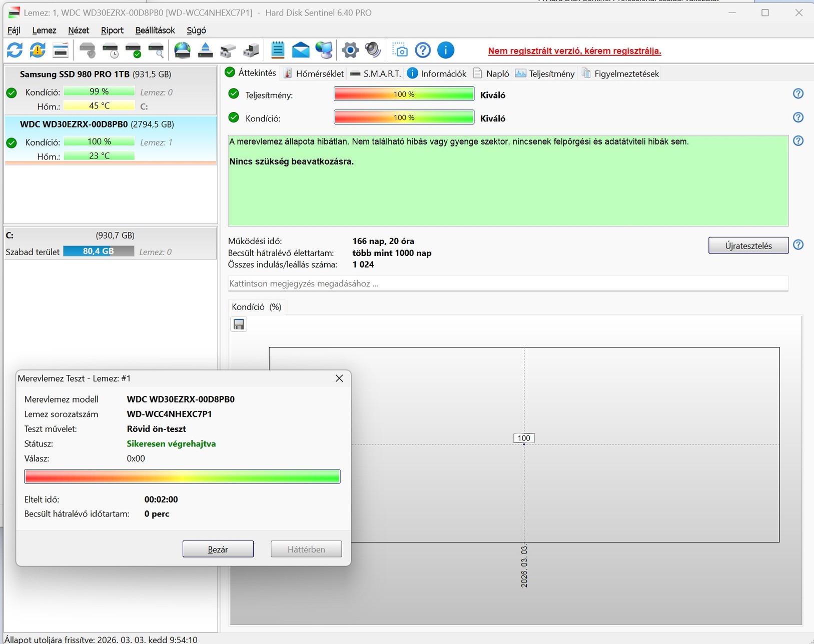Click the grey drive with connectors icon

click(x=228, y=50)
